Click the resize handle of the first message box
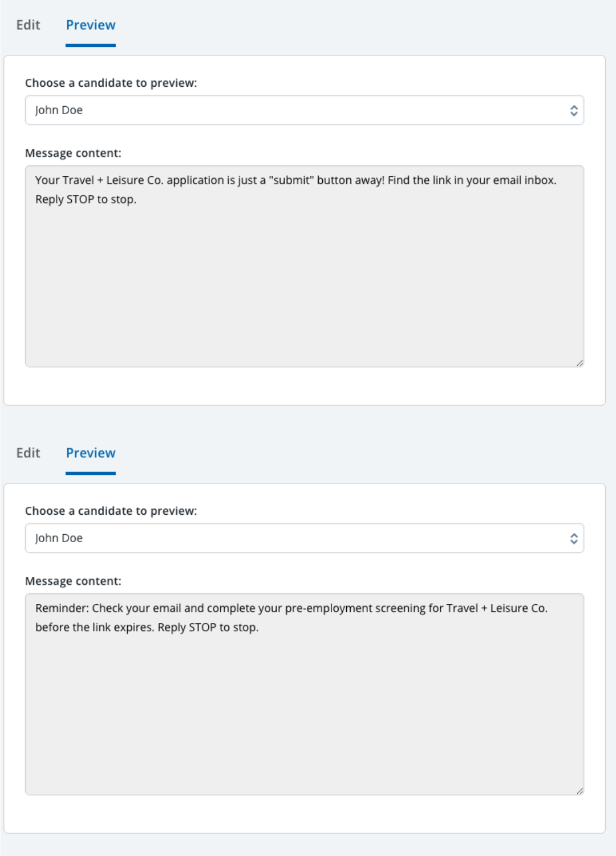Screen dimensions: 616x856 (x=580, y=361)
